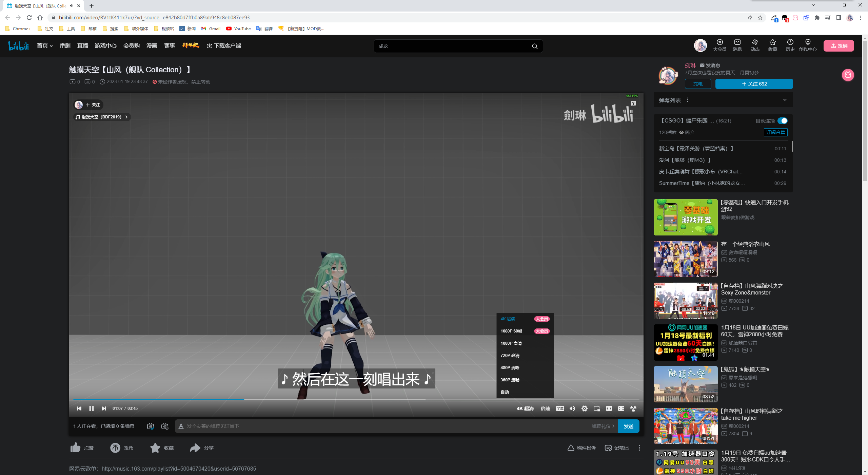This screenshot has height=475, width=868.
Task: Toggle the 字幕 subtitle button
Action: point(560,408)
